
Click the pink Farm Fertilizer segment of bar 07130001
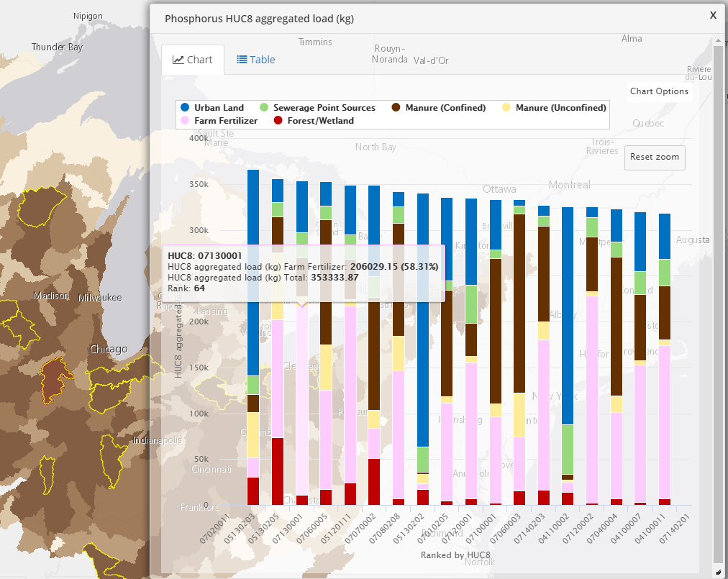302,396
